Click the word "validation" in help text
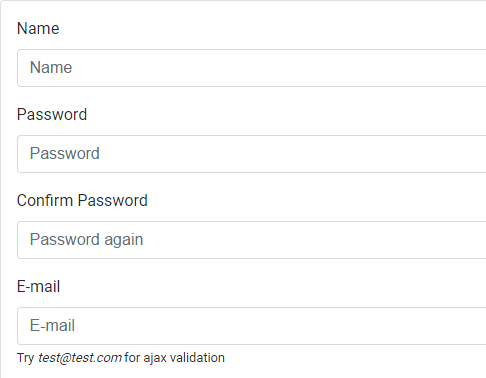This screenshot has width=486, height=378. click(x=197, y=358)
